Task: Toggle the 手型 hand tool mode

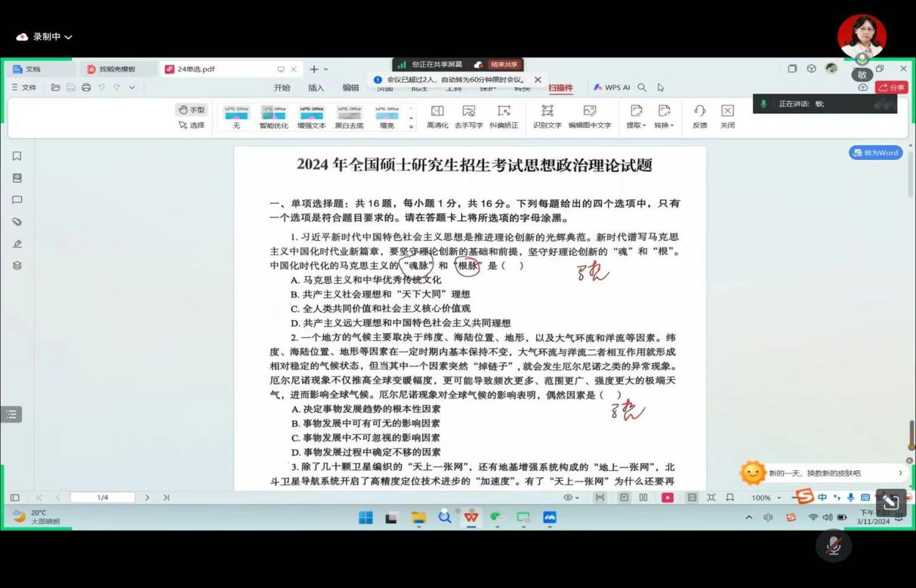Action: [x=192, y=110]
